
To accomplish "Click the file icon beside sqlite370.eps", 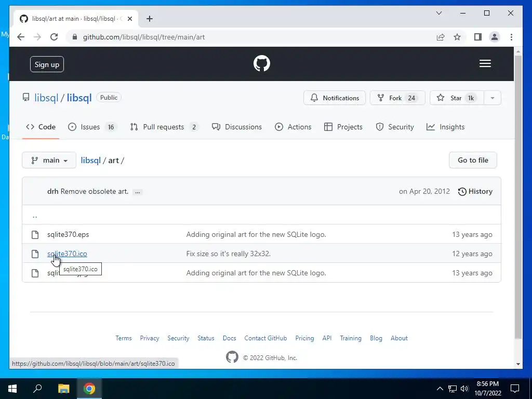I will (x=35, y=234).
